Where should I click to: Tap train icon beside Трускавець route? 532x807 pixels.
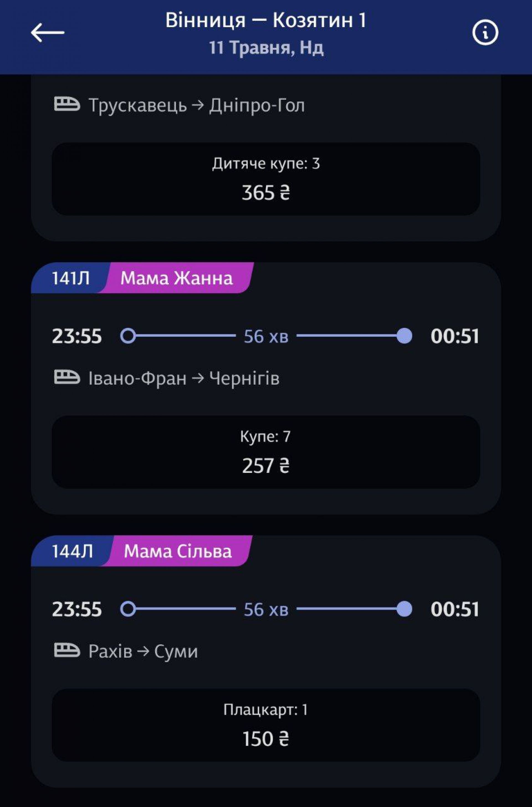pyautogui.click(x=67, y=104)
